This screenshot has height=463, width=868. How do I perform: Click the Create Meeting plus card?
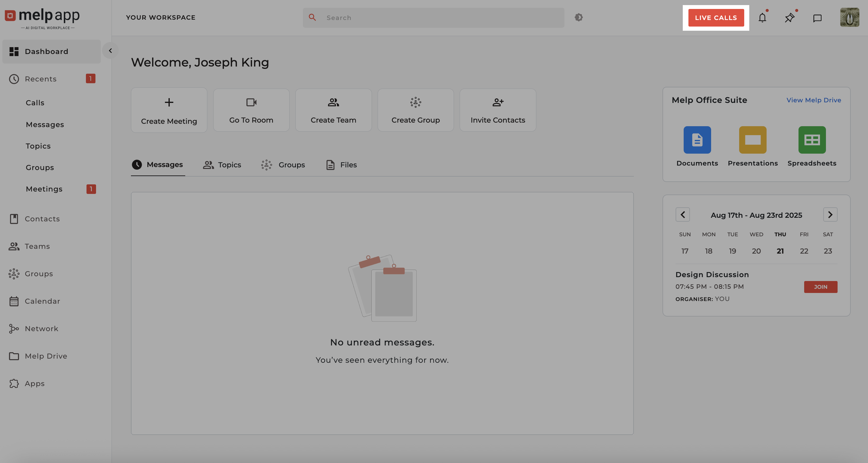pyautogui.click(x=169, y=110)
